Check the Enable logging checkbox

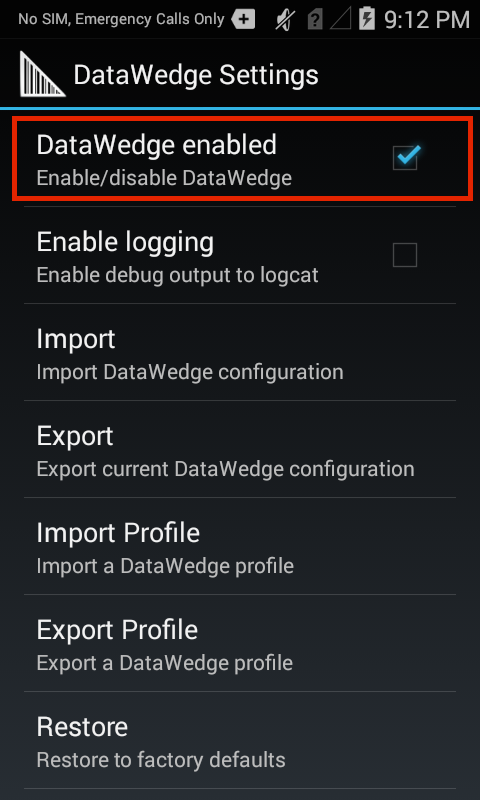coord(405,255)
